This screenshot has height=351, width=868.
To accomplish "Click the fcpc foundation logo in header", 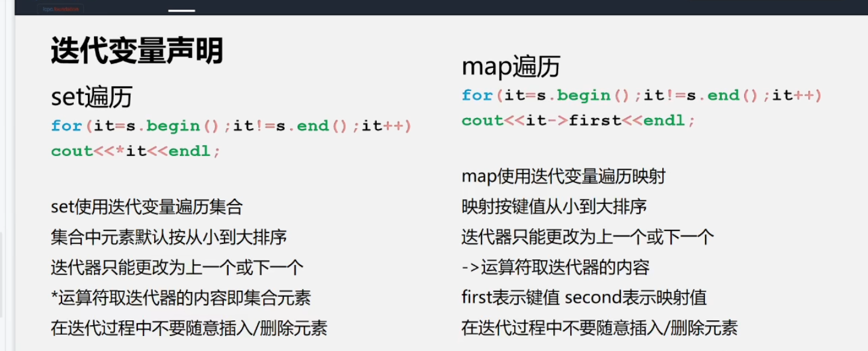I will tap(60, 9).
